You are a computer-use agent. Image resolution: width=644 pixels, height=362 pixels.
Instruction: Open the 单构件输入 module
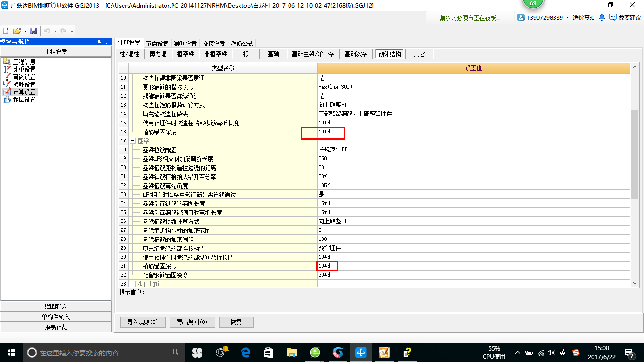pos(56,317)
